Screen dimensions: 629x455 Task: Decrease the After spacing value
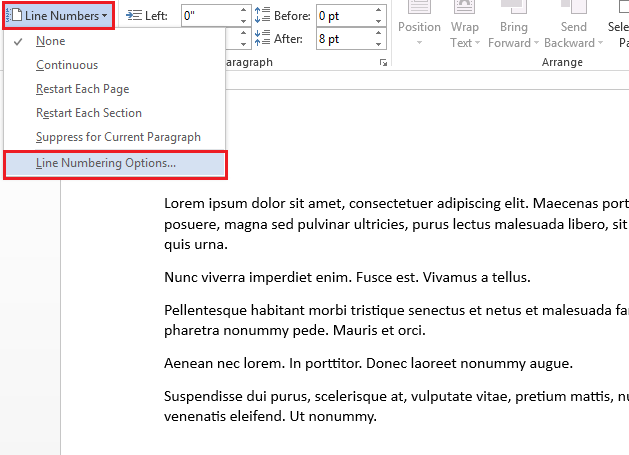[378, 44]
